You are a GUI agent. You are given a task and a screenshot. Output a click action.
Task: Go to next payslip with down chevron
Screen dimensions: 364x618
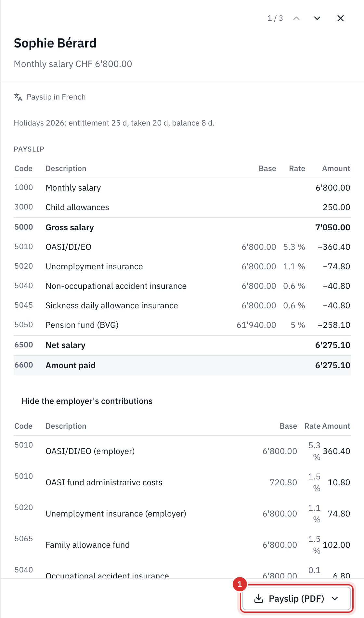(317, 18)
